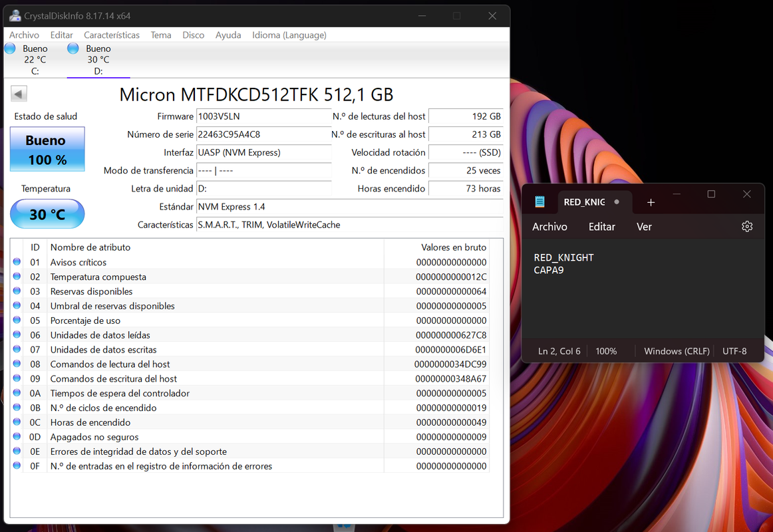Screen dimensions: 773x532
Task: Click status orb of Comandos de escritura del host row
Action: pyautogui.click(x=17, y=378)
